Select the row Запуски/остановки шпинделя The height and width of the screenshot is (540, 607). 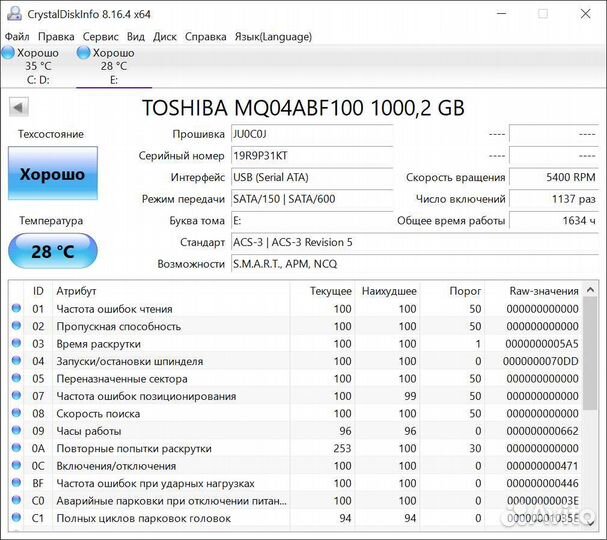pyautogui.click(x=295, y=361)
